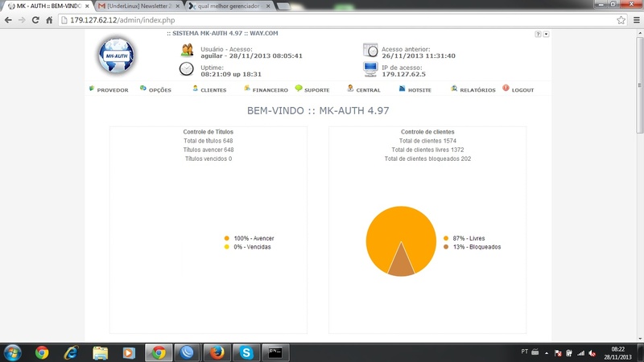Switch to the active Chrome window in taskbar
Screen dimensions: 644x362
tap(159, 353)
